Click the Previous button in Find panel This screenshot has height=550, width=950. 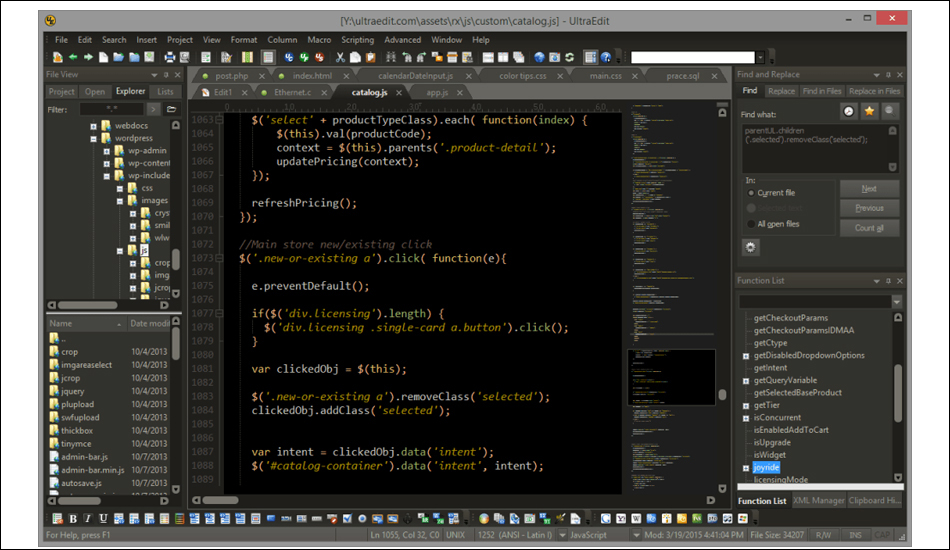click(x=869, y=208)
